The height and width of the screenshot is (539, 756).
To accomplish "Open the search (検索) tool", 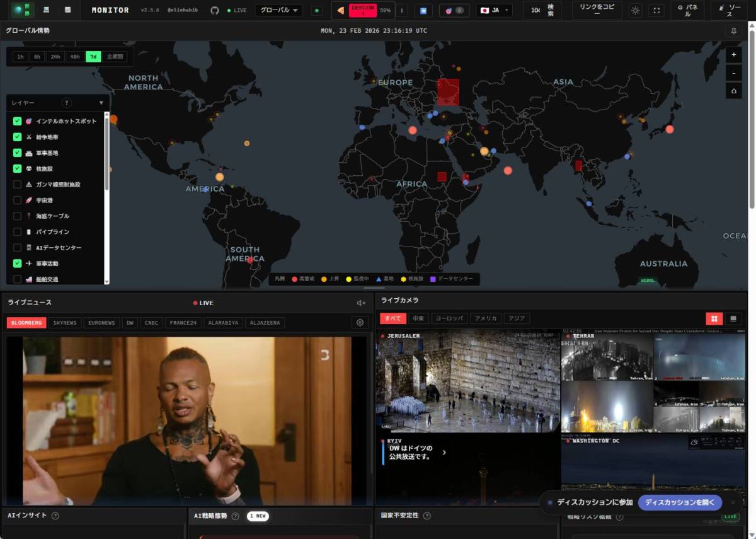I will (x=542, y=10).
